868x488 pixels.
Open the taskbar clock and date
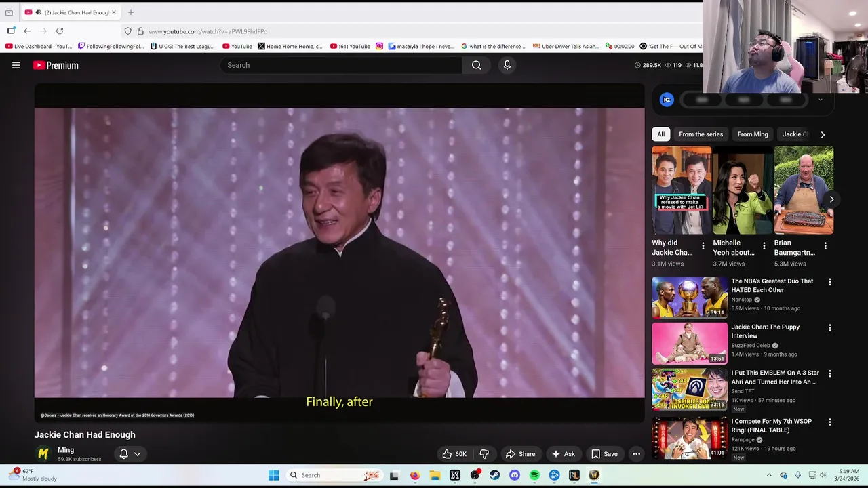click(x=848, y=475)
